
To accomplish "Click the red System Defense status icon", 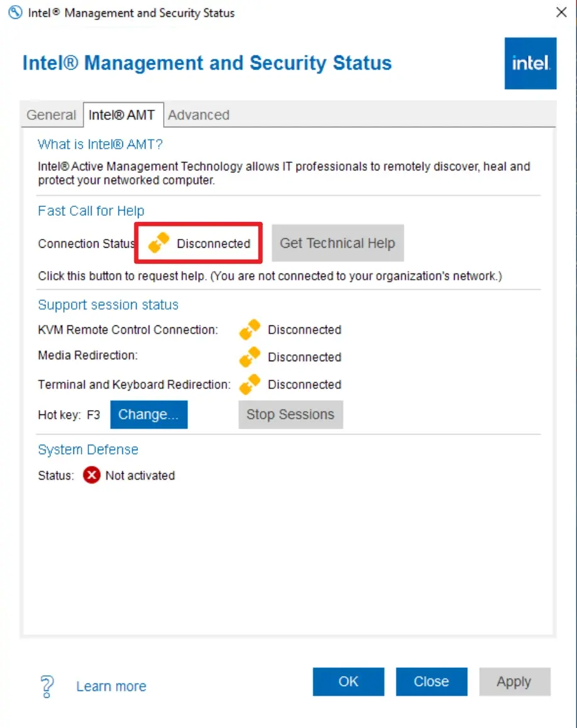I will click(x=92, y=475).
